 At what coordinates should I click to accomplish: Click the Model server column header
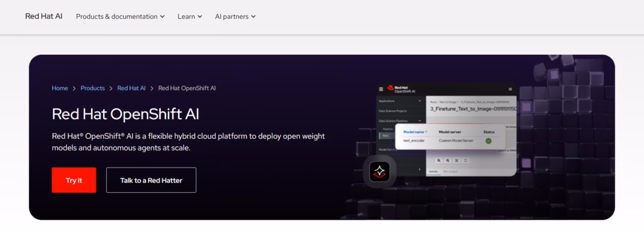tap(450, 132)
